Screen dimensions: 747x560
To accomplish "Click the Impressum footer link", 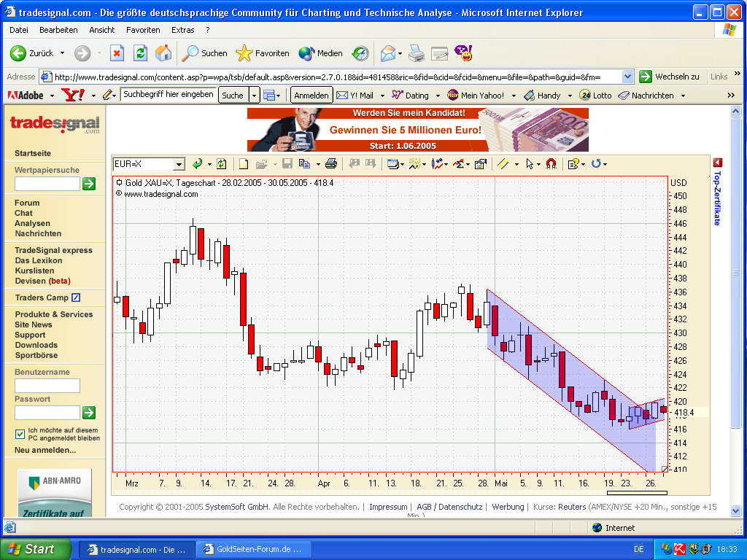I will (x=388, y=507).
